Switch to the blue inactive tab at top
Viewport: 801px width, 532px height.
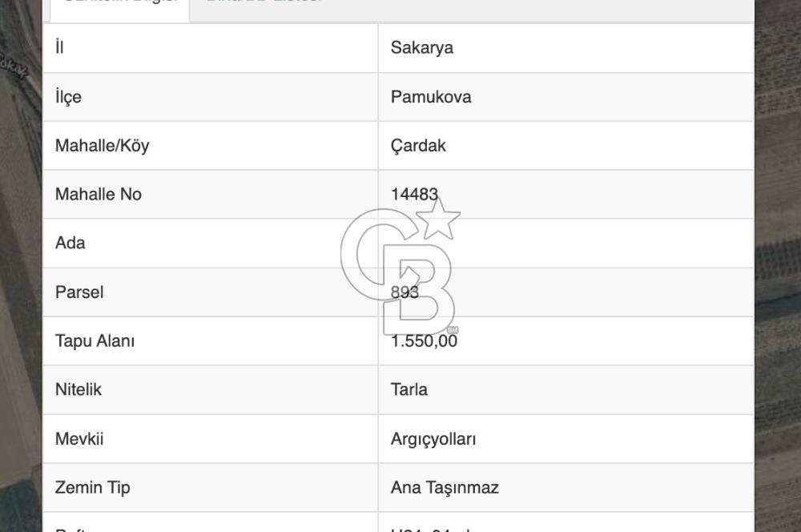click(x=264, y=2)
